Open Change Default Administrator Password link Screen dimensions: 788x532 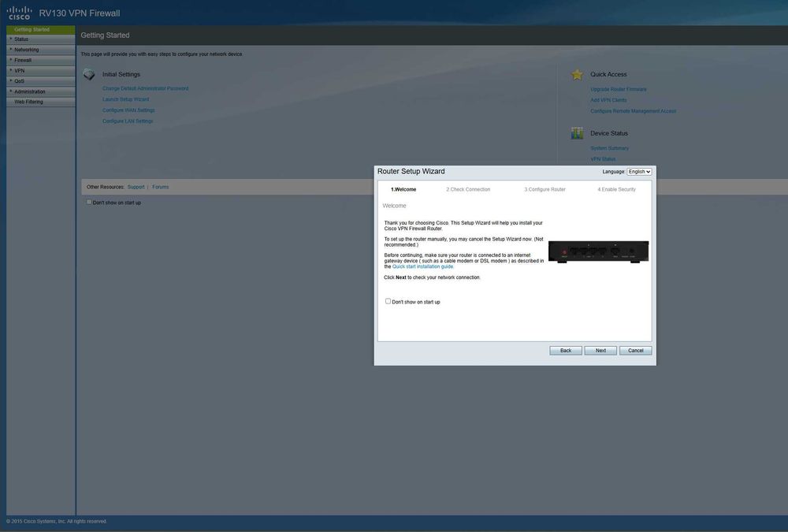pos(145,88)
